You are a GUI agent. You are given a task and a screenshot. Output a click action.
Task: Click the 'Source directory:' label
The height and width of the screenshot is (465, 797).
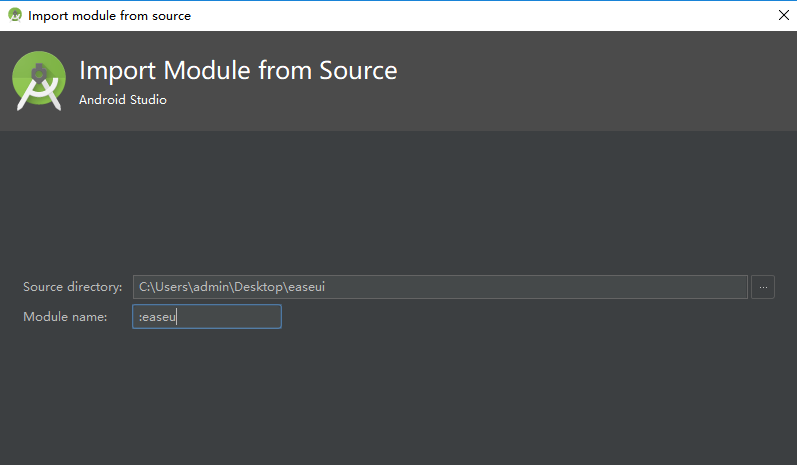point(73,287)
